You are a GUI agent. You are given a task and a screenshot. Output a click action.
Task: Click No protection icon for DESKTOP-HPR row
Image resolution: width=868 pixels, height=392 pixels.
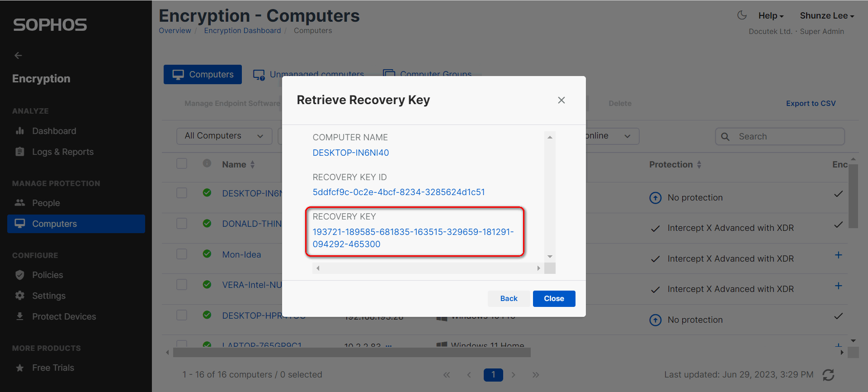pyautogui.click(x=655, y=320)
